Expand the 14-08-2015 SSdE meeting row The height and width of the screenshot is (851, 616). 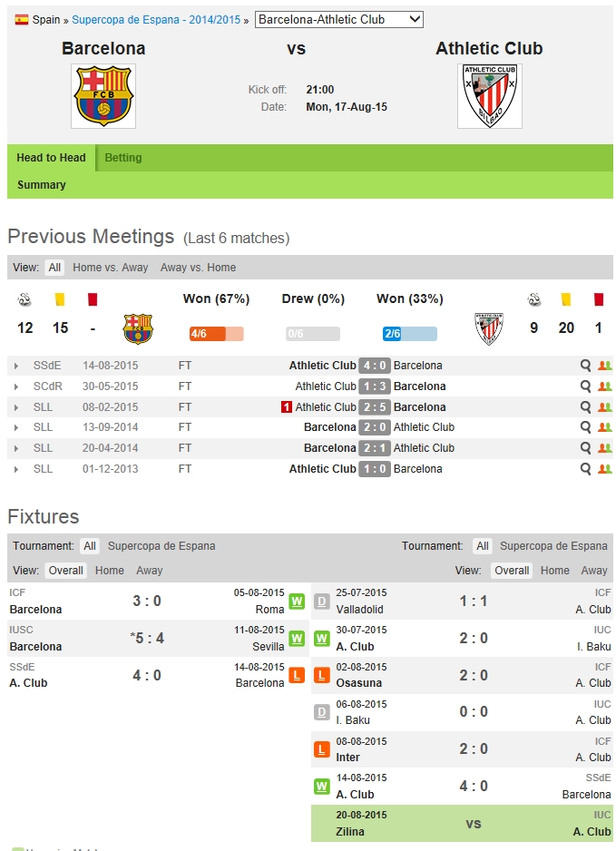point(16,366)
